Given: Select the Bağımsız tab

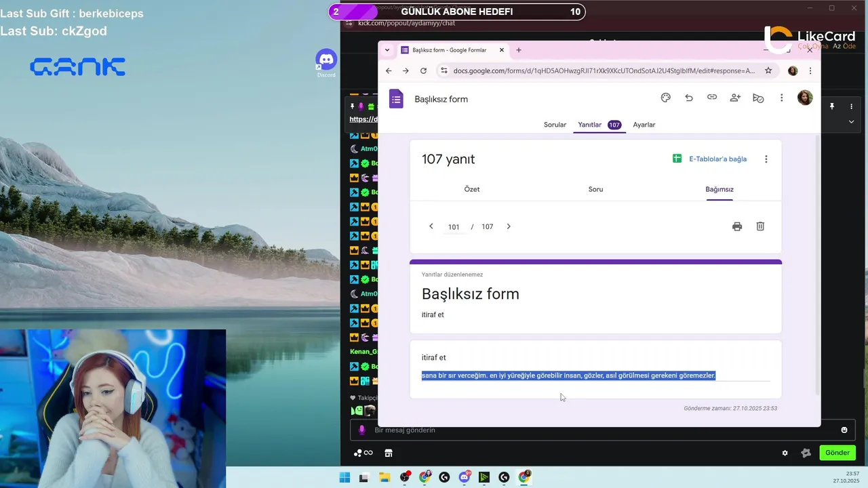Looking at the screenshot, I should 719,189.
